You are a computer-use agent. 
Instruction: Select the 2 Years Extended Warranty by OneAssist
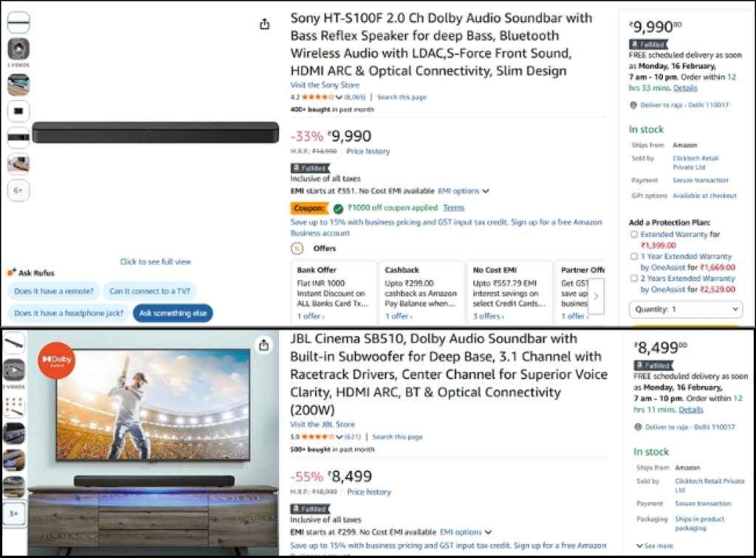coord(632,278)
